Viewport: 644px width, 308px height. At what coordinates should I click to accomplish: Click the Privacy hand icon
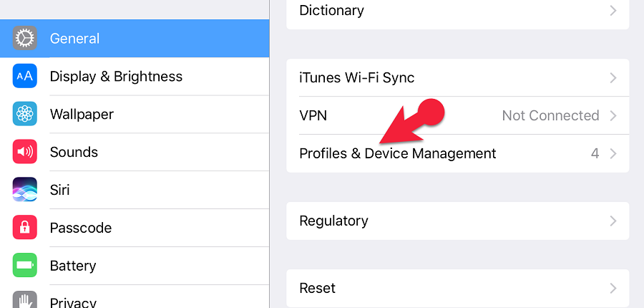point(25,299)
